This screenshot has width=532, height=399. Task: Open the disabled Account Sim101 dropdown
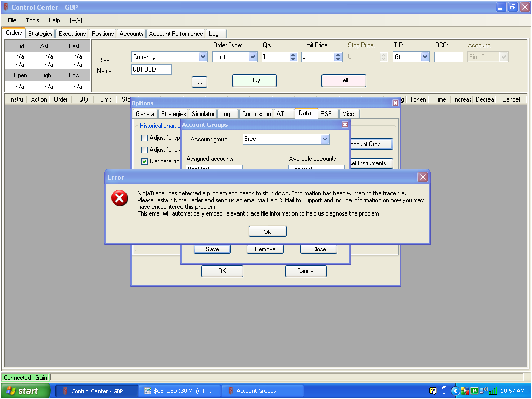504,57
